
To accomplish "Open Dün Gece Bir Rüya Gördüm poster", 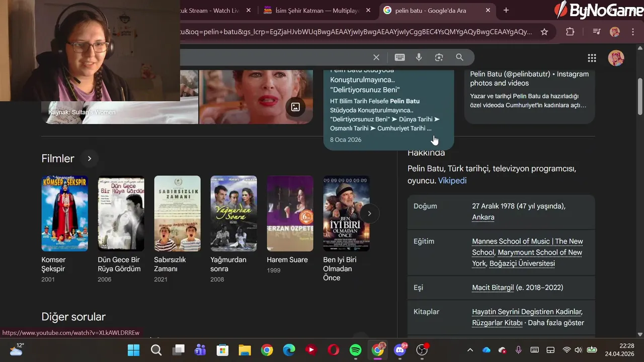I will point(121,213).
